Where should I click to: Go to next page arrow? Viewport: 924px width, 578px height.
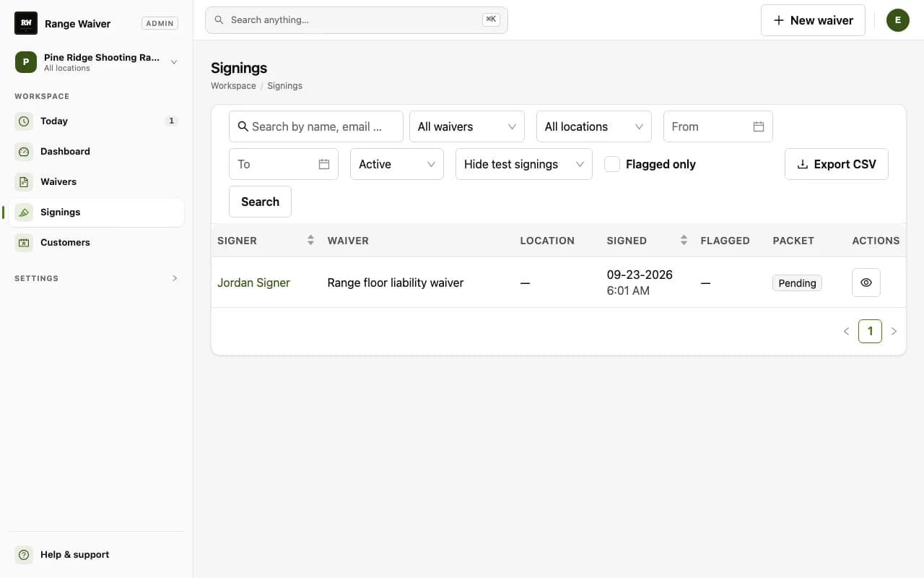894,332
